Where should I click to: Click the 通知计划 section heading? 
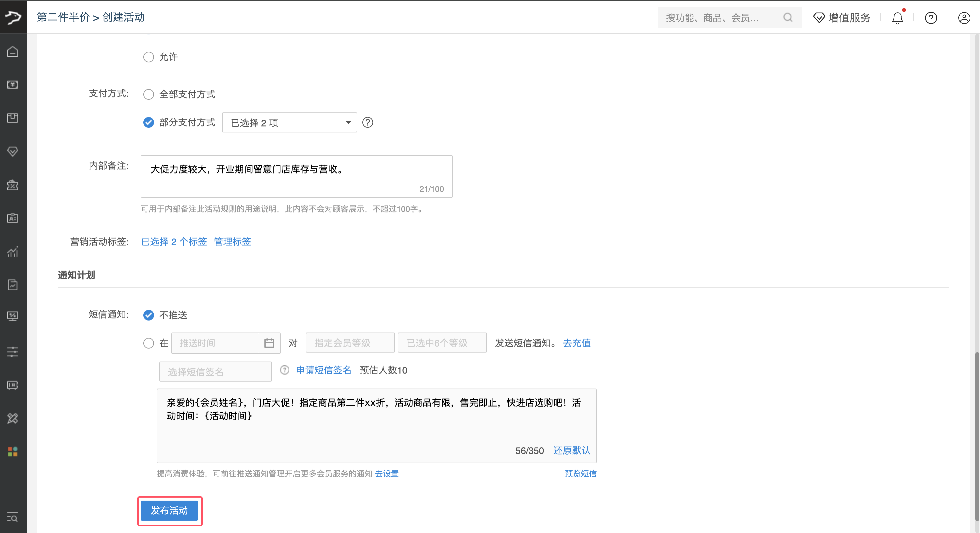tap(76, 275)
